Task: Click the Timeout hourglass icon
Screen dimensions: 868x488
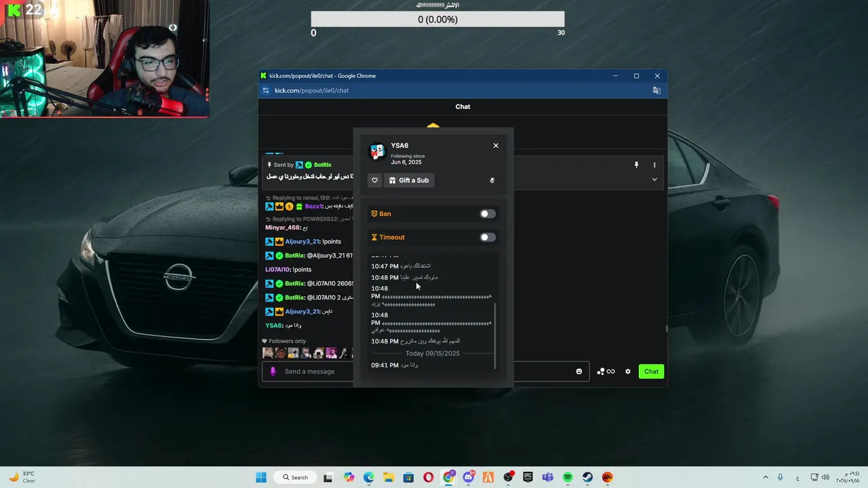Action: pos(374,237)
